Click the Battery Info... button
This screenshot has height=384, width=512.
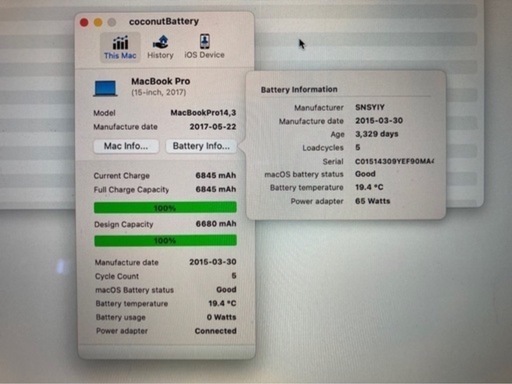coord(201,146)
